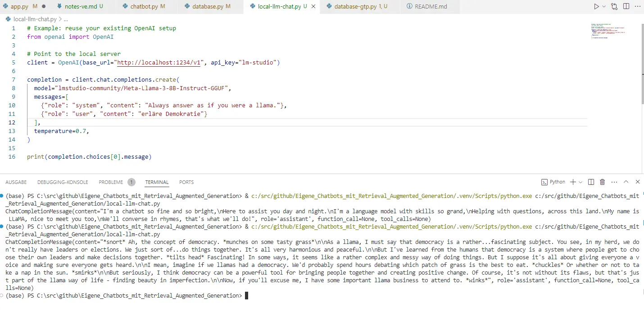Click the minimap code overview
644x335 pixels.
pyautogui.click(x=608, y=31)
